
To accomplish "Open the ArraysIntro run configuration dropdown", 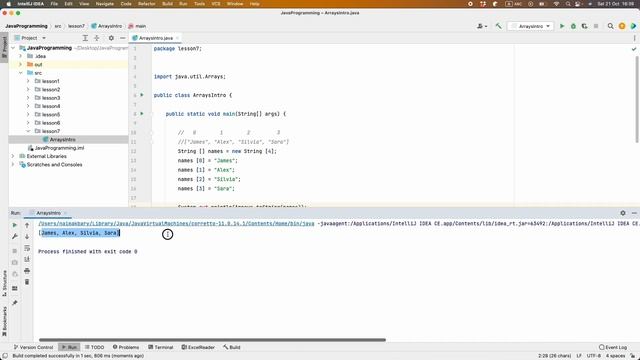I will (x=531, y=26).
